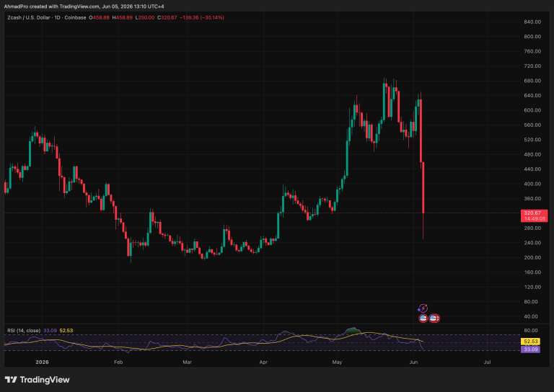This screenshot has height=392, width=554.
Task: Click the purple lightning-bolt event icon
Action: point(423,308)
